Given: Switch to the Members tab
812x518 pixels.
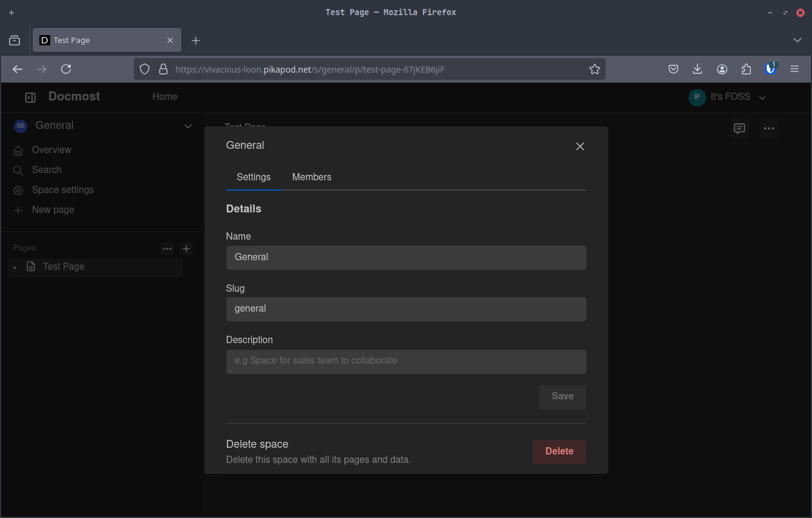Looking at the screenshot, I should (x=312, y=177).
